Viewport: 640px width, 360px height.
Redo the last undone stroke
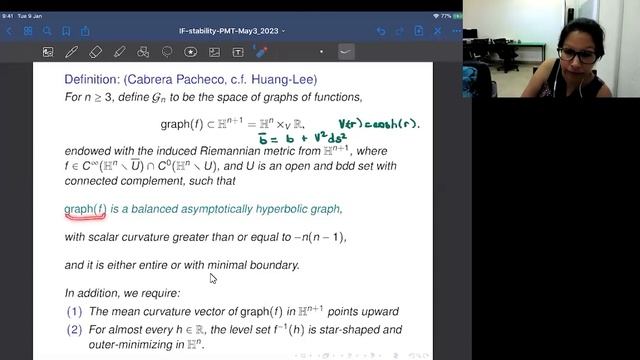pos(400,31)
